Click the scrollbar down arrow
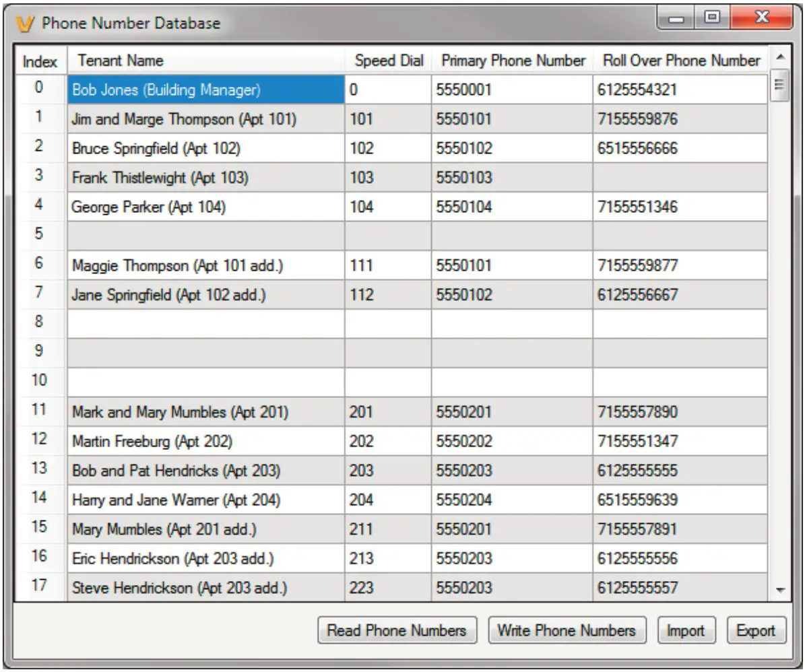This screenshot has height=672, width=805. (780, 590)
